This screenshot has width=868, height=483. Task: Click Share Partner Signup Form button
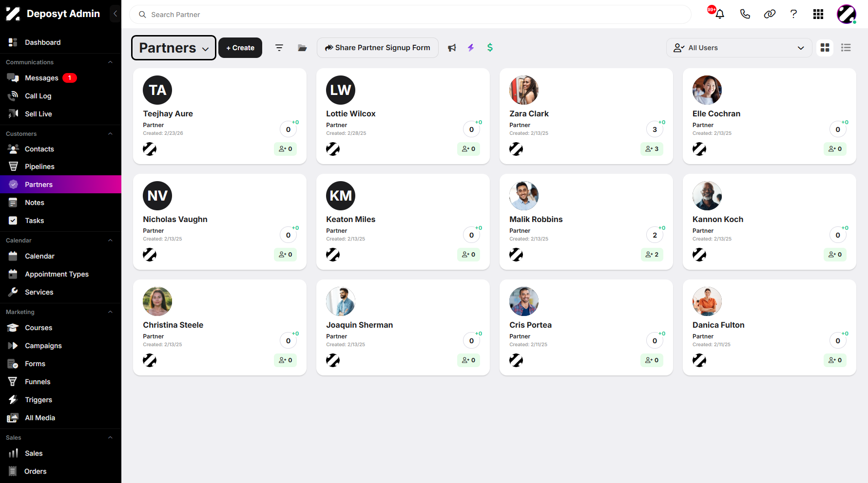(378, 48)
